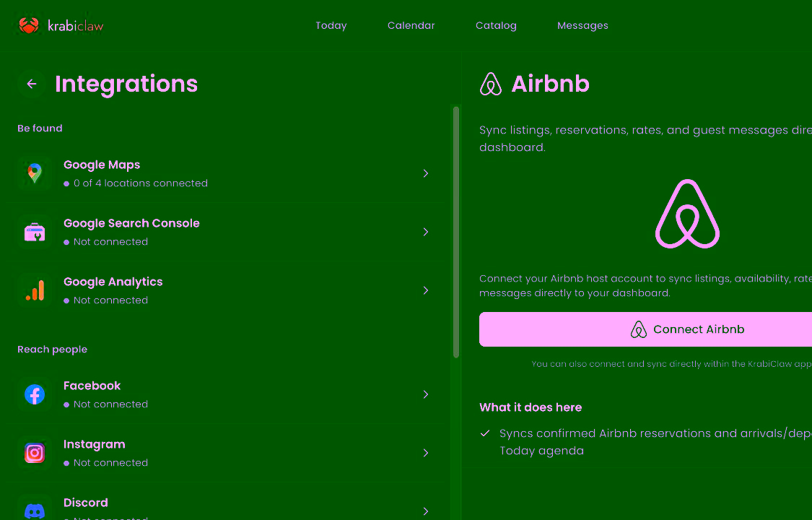Image resolution: width=812 pixels, height=520 pixels.
Task: Click the Airbnb panel heading text
Action: 550,84
